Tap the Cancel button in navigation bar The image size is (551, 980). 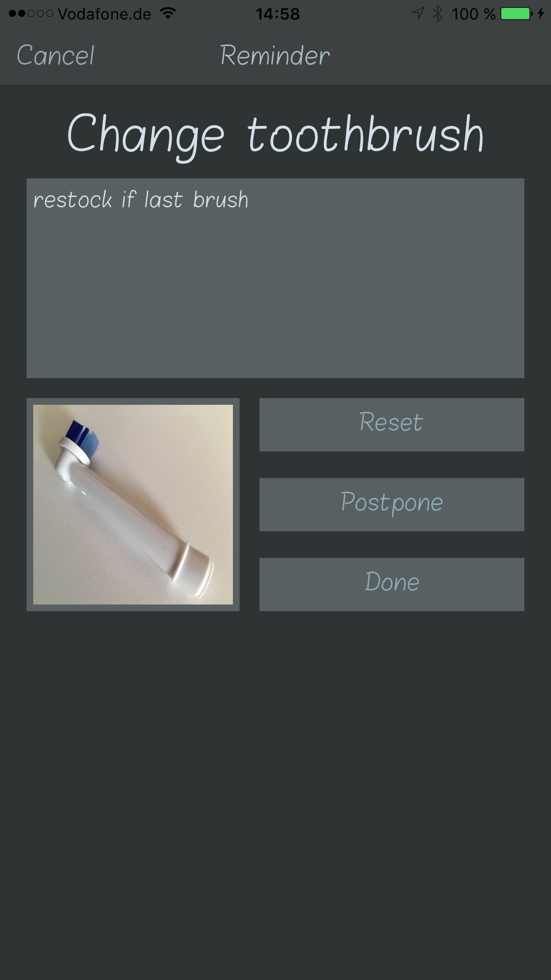point(55,56)
